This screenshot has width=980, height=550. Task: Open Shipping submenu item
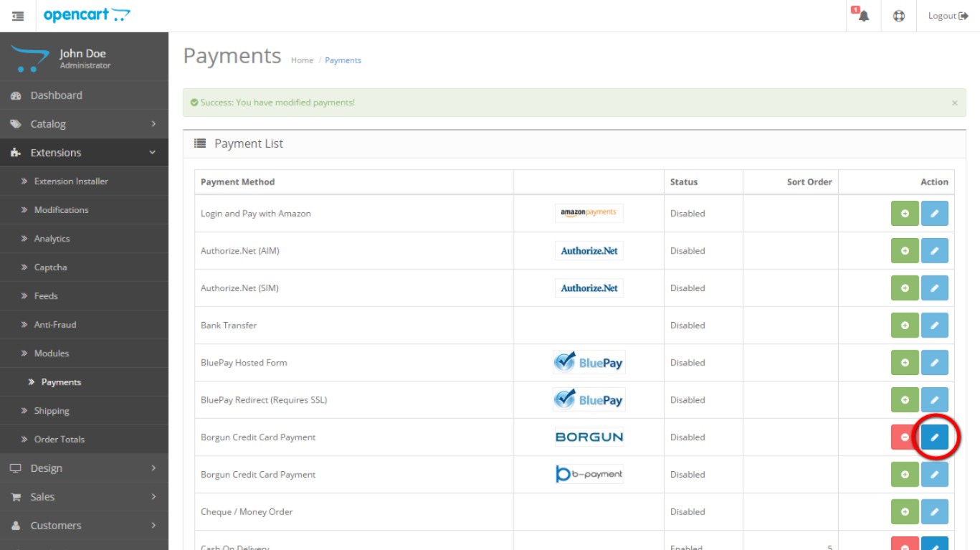coord(84,411)
